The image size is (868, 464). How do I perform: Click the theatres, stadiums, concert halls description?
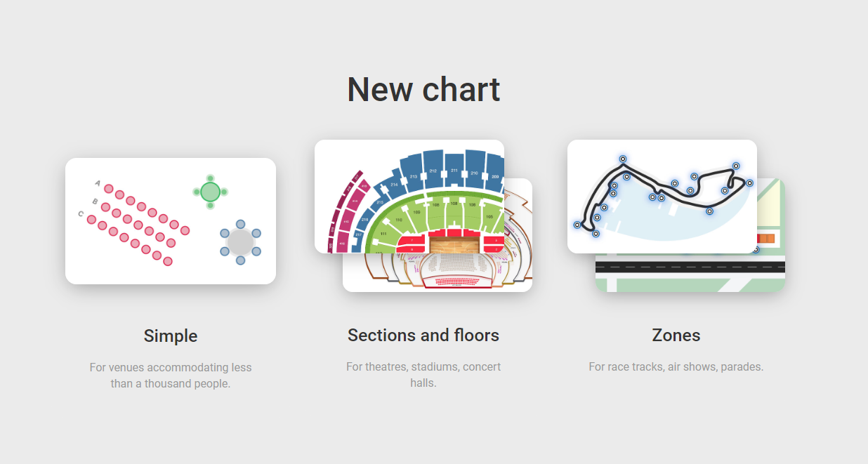[x=423, y=375]
